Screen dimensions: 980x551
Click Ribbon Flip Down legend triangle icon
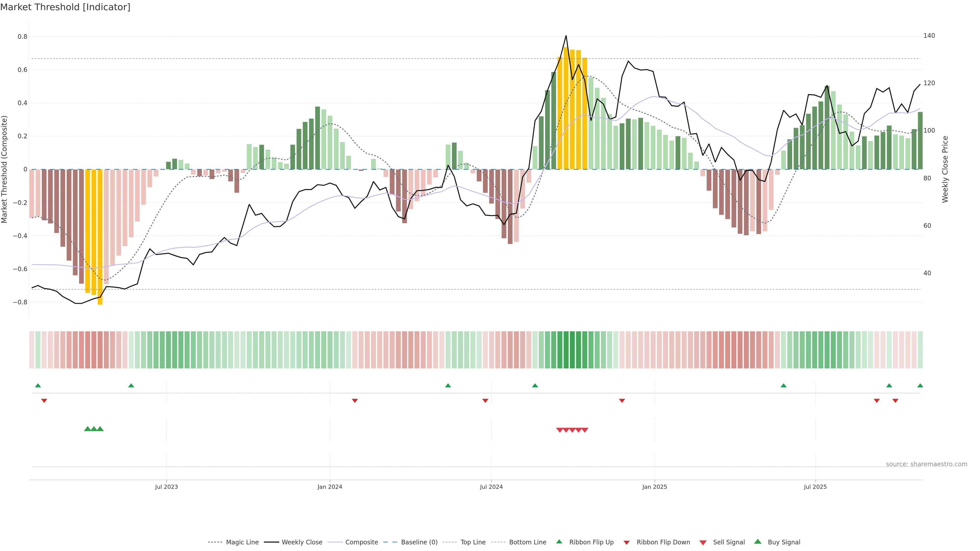pos(627,543)
